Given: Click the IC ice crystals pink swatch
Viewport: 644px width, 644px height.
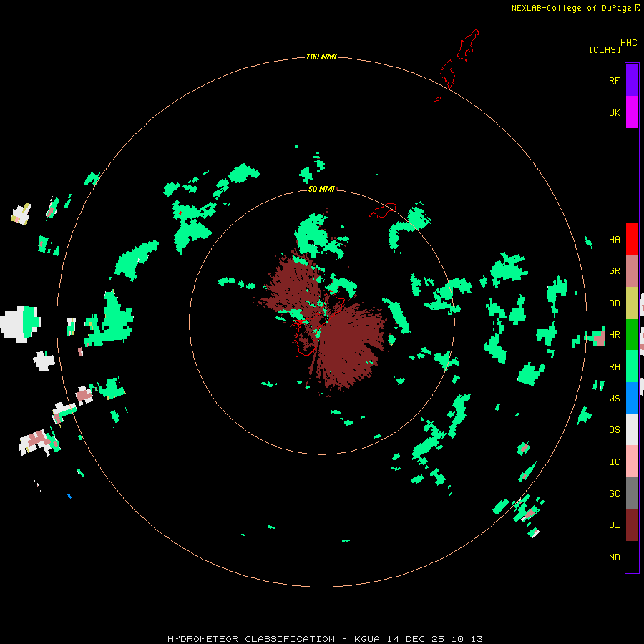Looking at the screenshot, I should click(632, 462).
